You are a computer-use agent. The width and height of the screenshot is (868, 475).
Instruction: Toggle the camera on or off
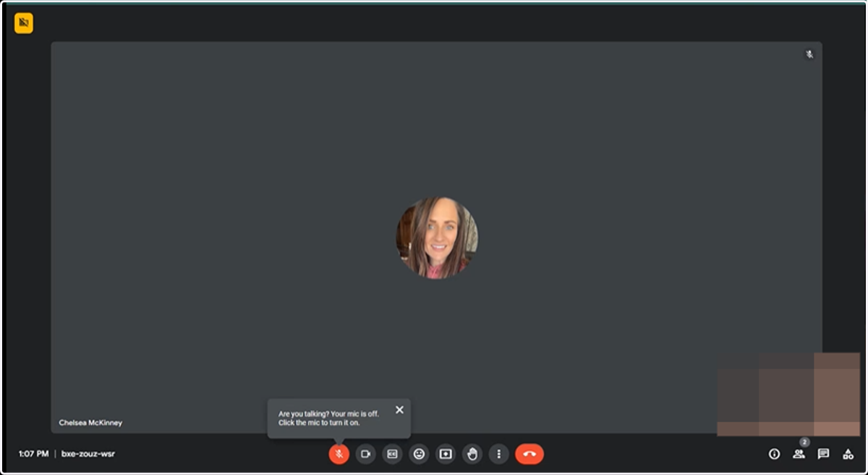point(365,454)
